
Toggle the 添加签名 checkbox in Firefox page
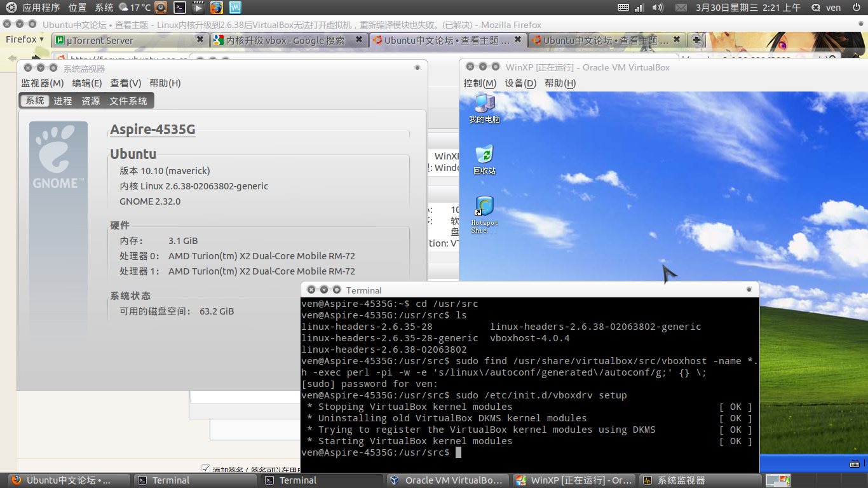[205, 468]
